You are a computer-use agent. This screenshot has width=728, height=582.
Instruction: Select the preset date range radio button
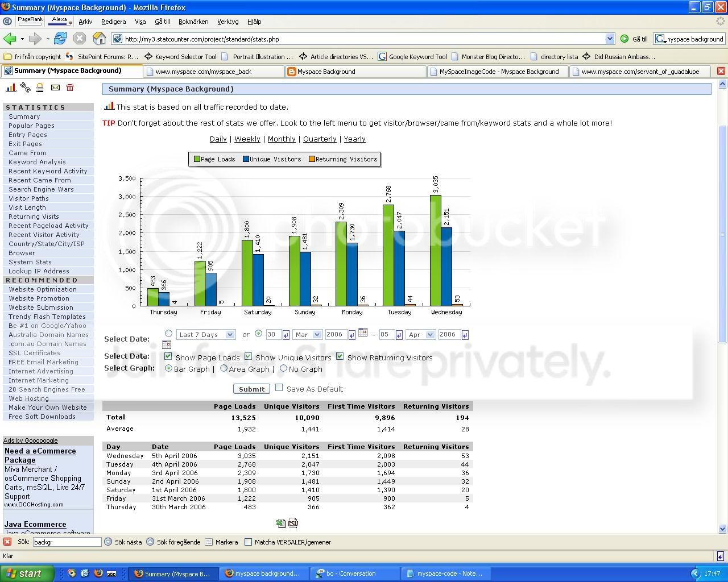point(168,334)
